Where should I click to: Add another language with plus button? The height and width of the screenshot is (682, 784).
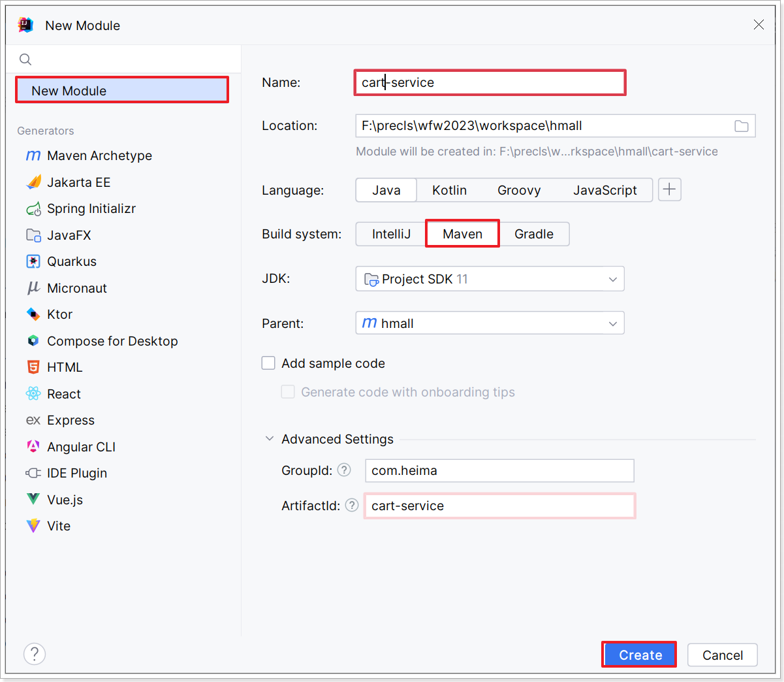coord(670,189)
